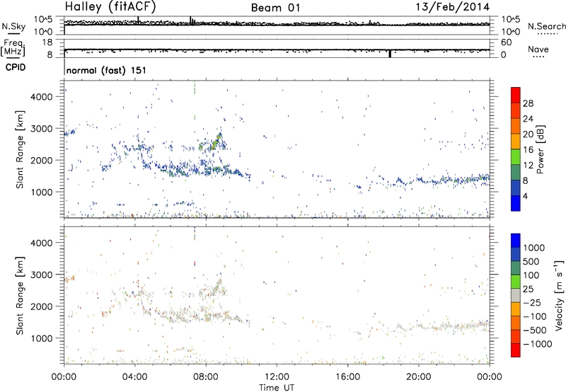This screenshot has width=566, height=392.
Task: Click the grey -25 to 25 velocity colorbar segment
Action: (x=516, y=295)
